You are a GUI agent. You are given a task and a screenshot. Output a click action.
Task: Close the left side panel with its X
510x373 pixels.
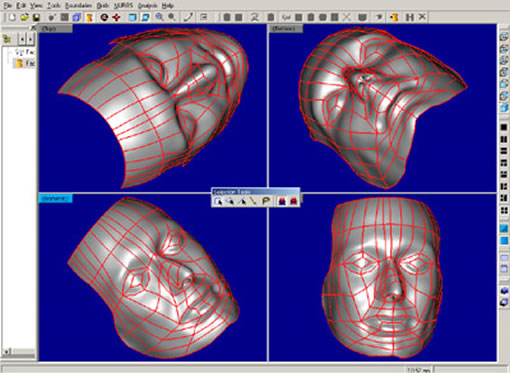tap(33, 28)
